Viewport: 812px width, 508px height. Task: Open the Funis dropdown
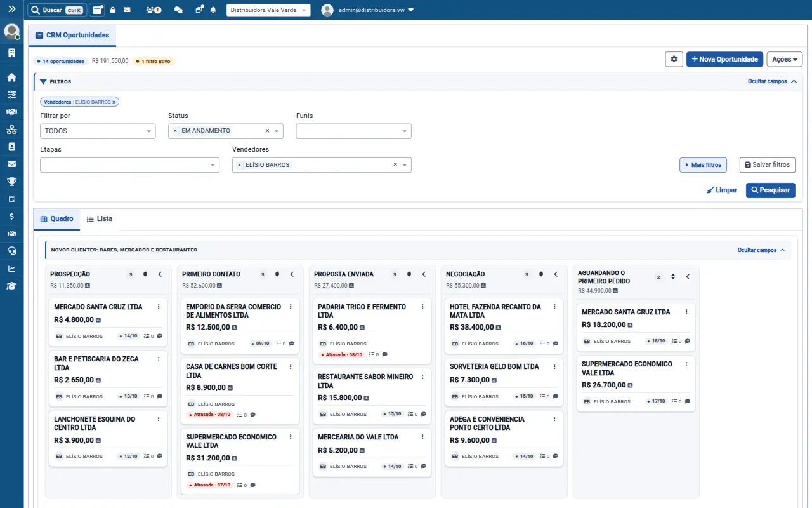coord(353,131)
